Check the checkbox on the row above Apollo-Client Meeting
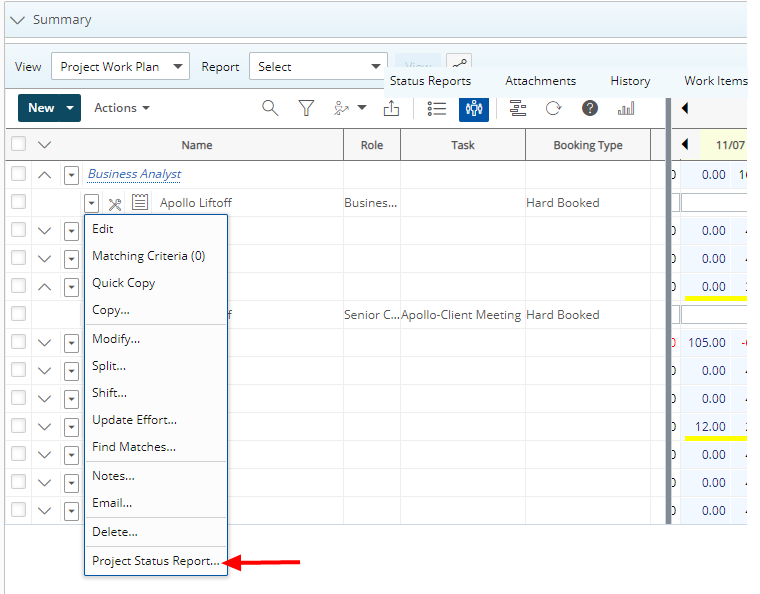760x594 pixels. click(18, 285)
